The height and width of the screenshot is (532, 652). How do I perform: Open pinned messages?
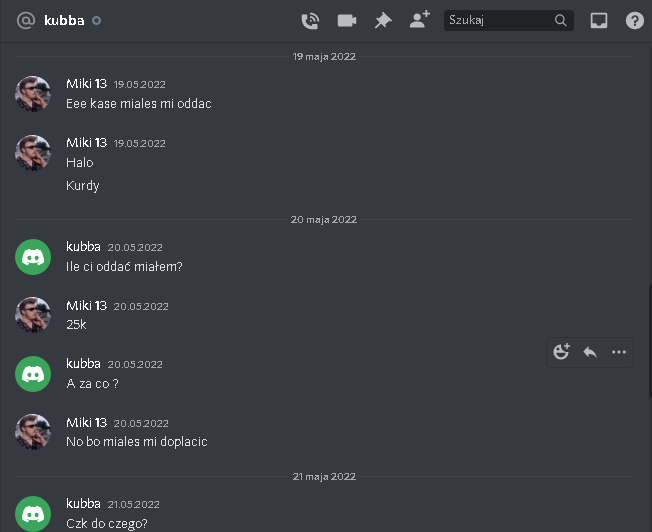(383, 20)
